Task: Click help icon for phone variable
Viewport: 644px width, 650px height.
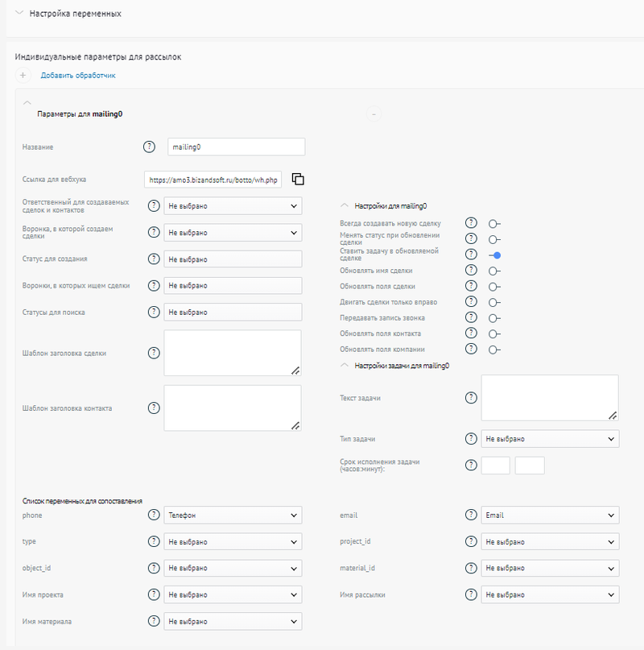Action: 154,515
